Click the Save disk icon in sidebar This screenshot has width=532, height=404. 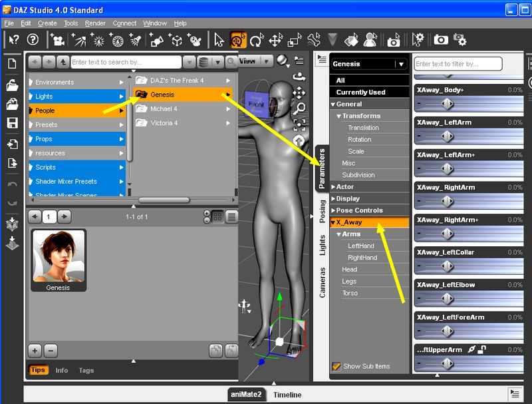click(x=12, y=123)
